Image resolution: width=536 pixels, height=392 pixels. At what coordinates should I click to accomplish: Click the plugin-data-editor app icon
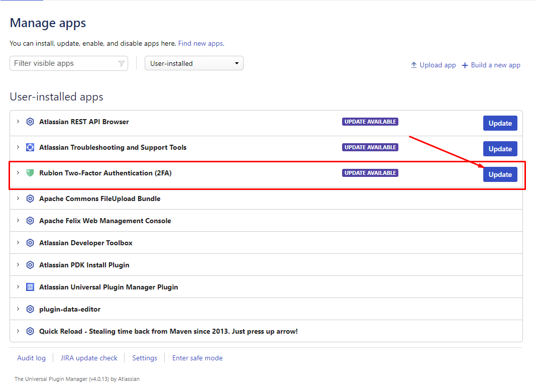(x=30, y=309)
